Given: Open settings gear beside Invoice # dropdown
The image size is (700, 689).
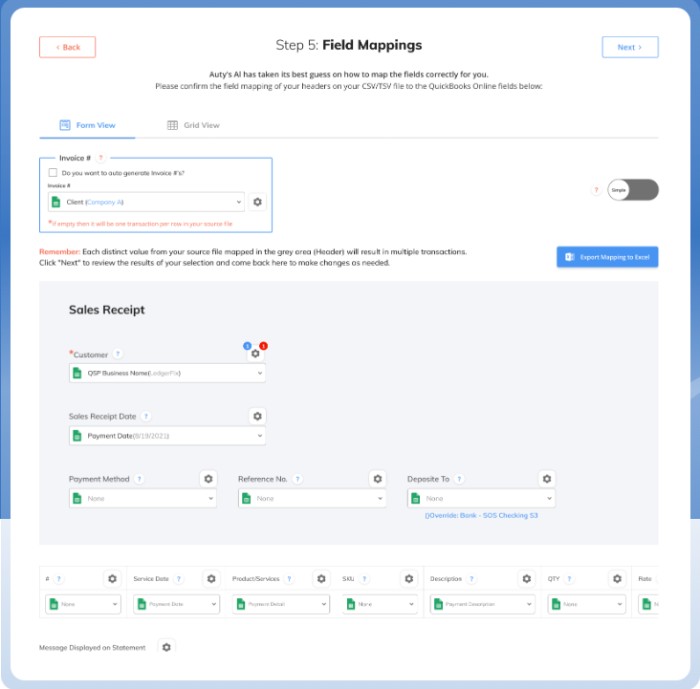Looking at the screenshot, I should [x=257, y=202].
